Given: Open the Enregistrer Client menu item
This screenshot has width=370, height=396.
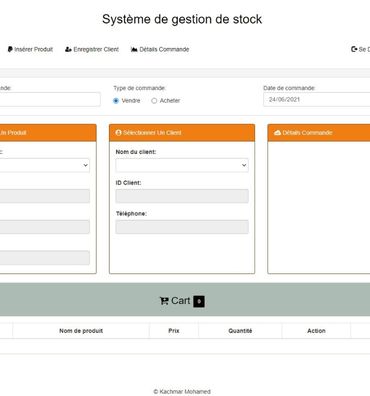Looking at the screenshot, I should coord(92,49).
